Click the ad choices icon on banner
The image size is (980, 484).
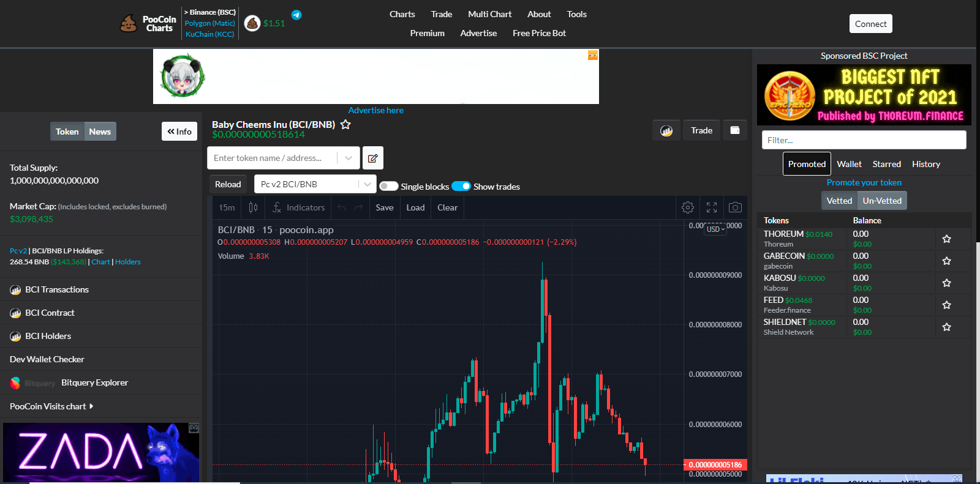point(593,55)
